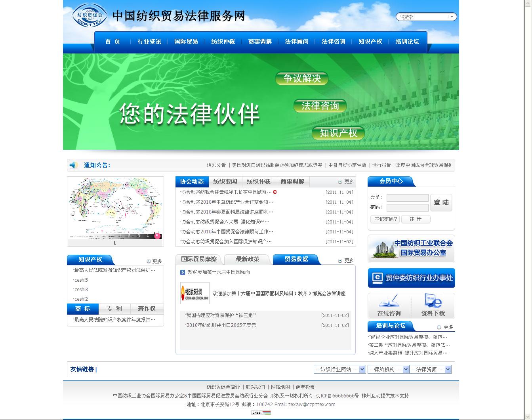The image size is (532, 420).
Task: Click the 会员 username input field
Action: click(x=407, y=198)
